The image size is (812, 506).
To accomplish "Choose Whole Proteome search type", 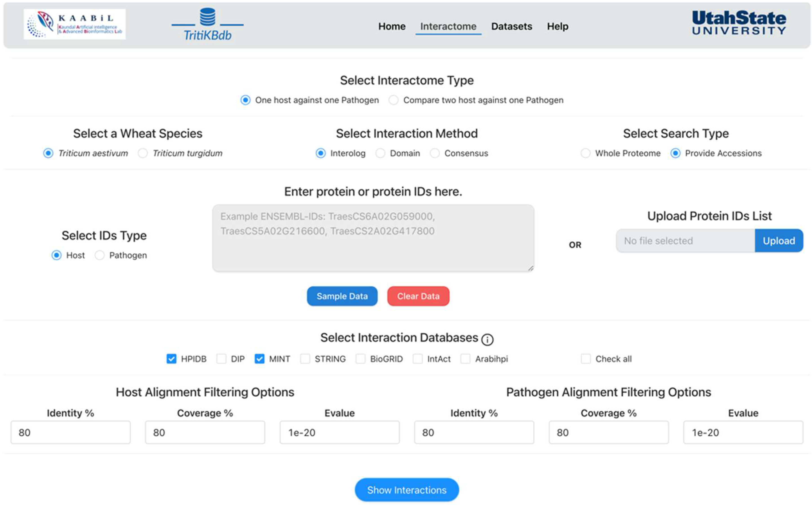I will [585, 153].
